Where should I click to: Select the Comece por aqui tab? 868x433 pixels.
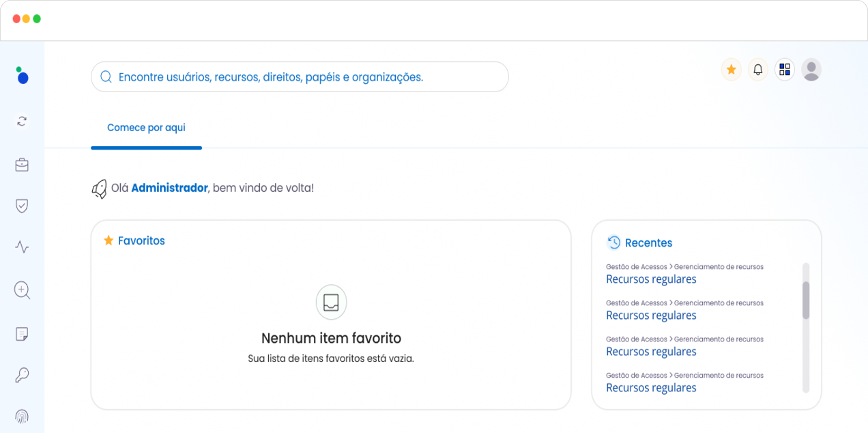(x=146, y=128)
